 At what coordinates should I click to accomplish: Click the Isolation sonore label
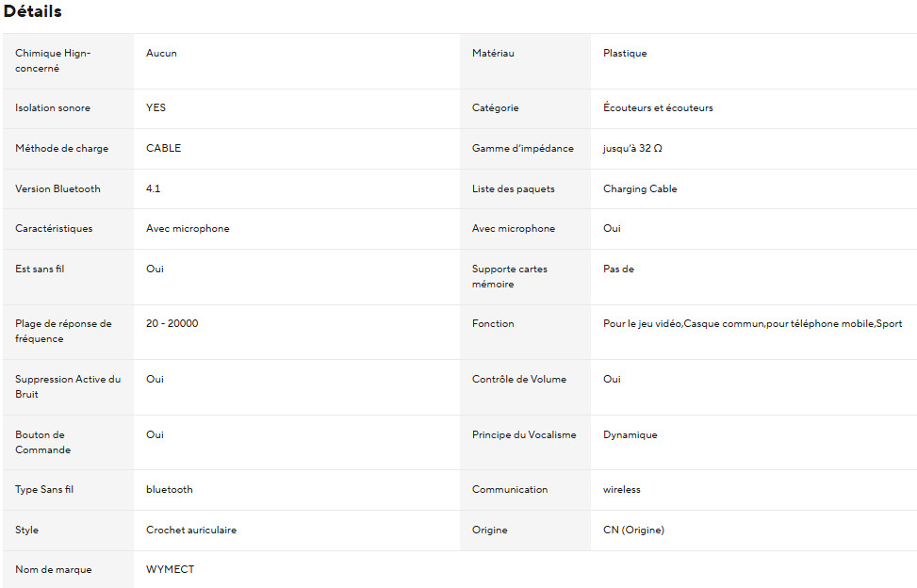pos(53,108)
